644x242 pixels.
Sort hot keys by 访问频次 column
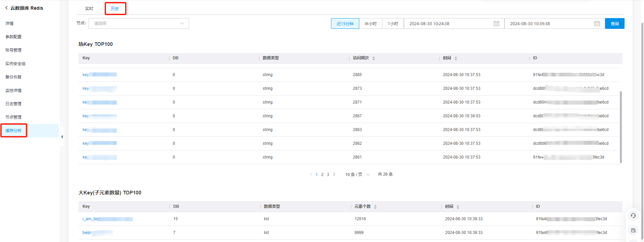click(x=374, y=58)
